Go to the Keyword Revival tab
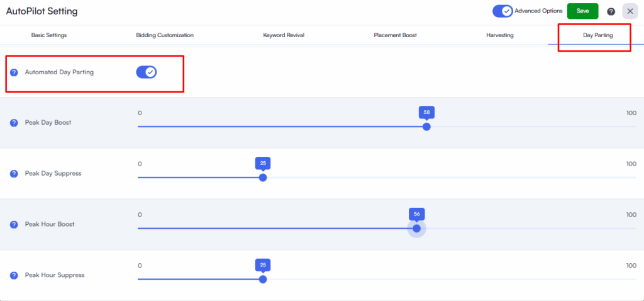644x301 pixels. coord(284,35)
